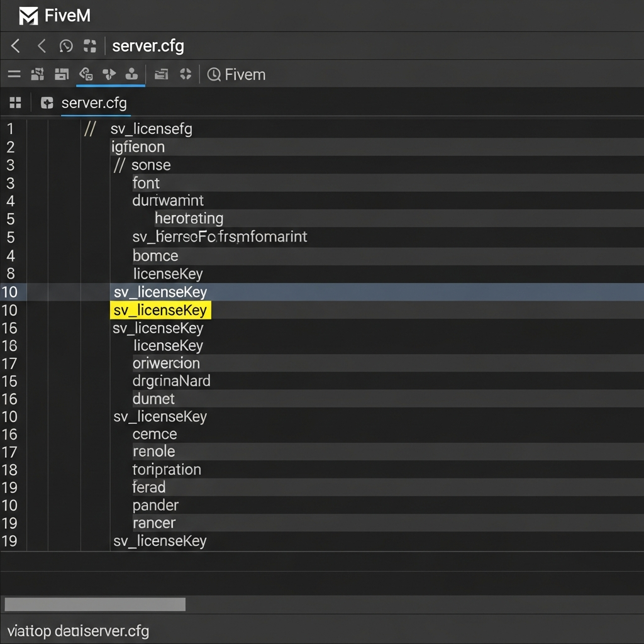Click the back chevron beside the history icon
Viewport: 644px width, 644px height.
pyautogui.click(x=42, y=45)
